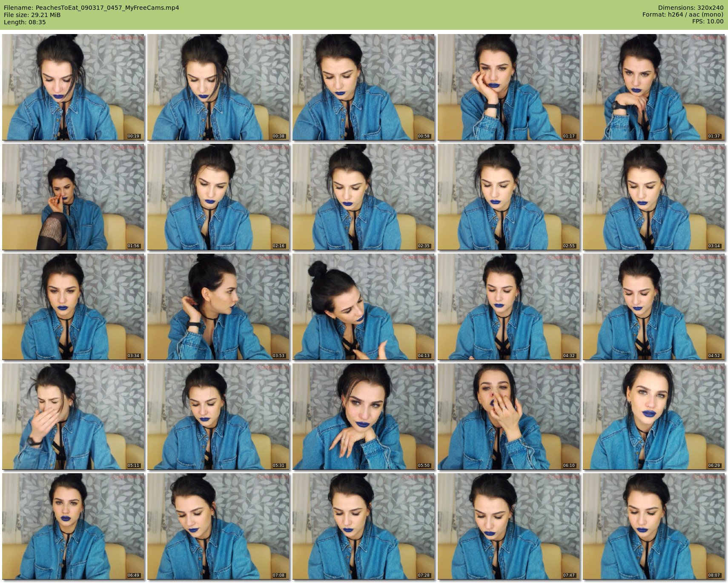
Task: Click the frame timestamped 01:56
Action: point(73,197)
